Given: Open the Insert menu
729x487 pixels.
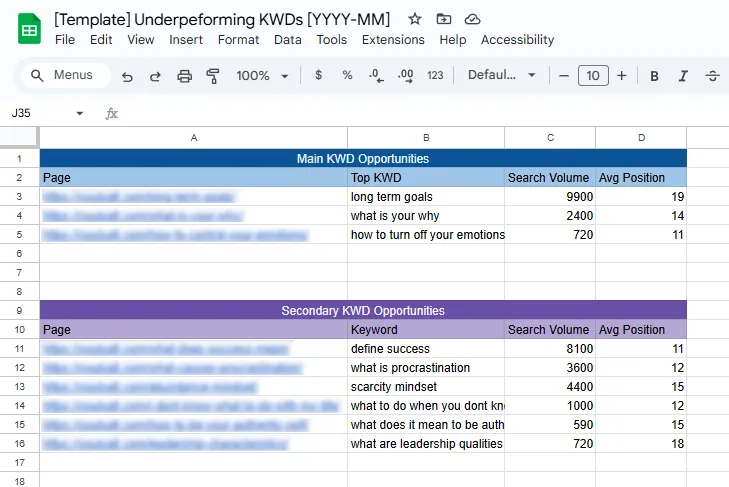Looking at the screenshot, I should (186, 40).
